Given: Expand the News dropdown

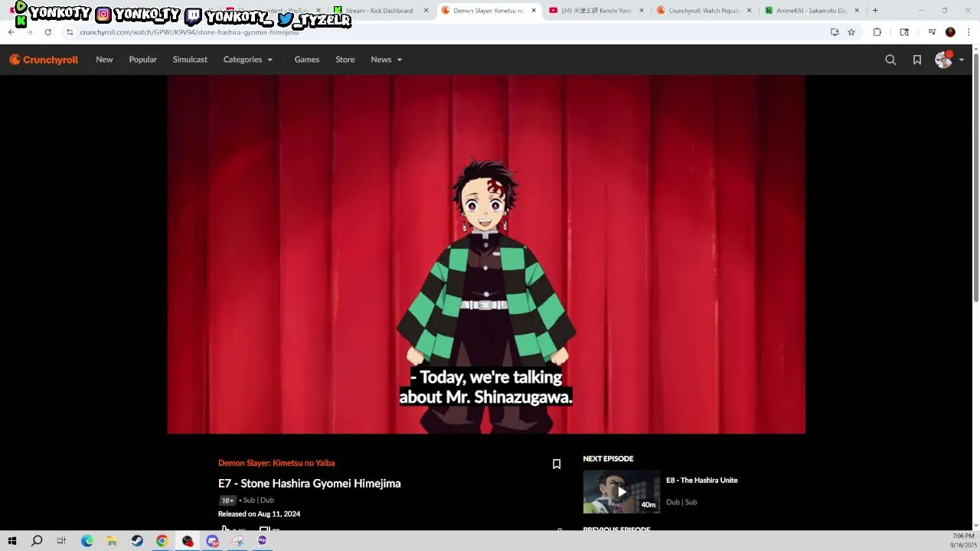Looking at the screenshot, I should coord(386,60).
